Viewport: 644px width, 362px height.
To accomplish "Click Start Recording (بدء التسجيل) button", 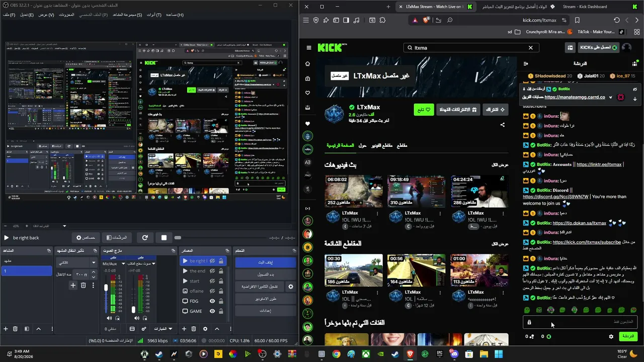I will pos(265,275).
